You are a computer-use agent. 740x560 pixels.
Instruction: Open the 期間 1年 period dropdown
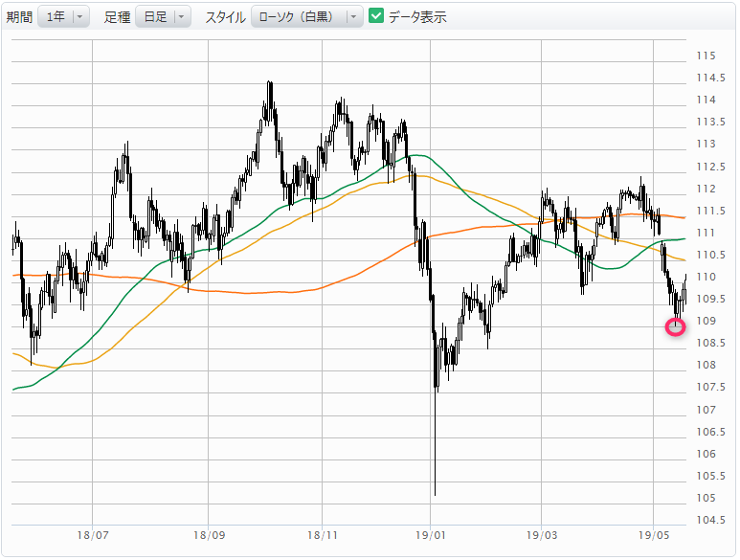(63, 17)
